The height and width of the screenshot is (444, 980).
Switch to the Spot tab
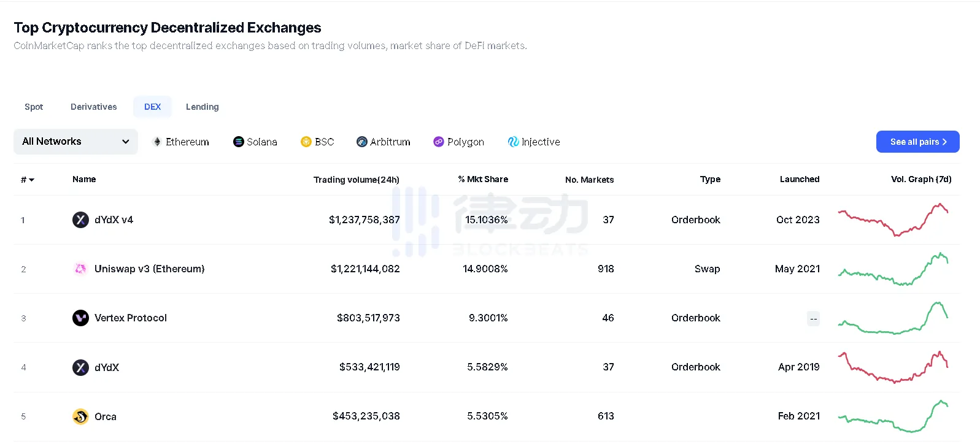click(34, 107)
